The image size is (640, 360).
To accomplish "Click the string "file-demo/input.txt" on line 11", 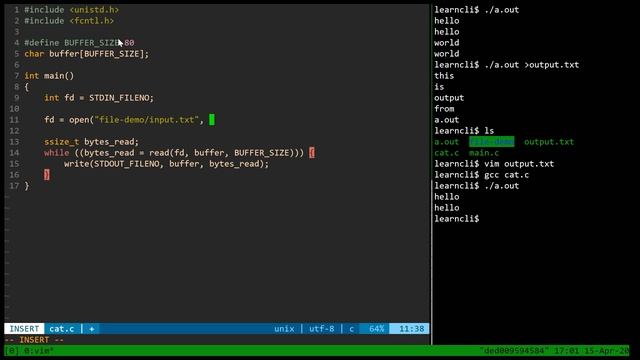I will pyautogui.click(x=147, y=120).
